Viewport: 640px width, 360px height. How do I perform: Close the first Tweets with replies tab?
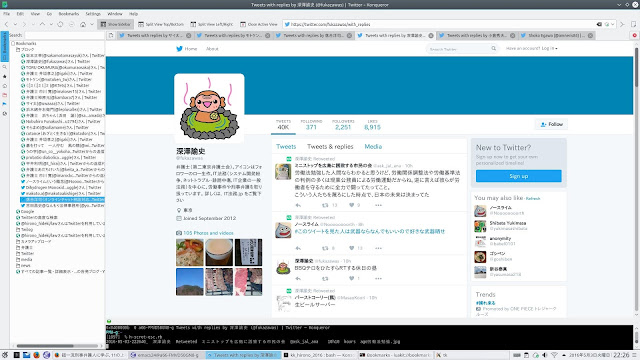click(189, 36)
